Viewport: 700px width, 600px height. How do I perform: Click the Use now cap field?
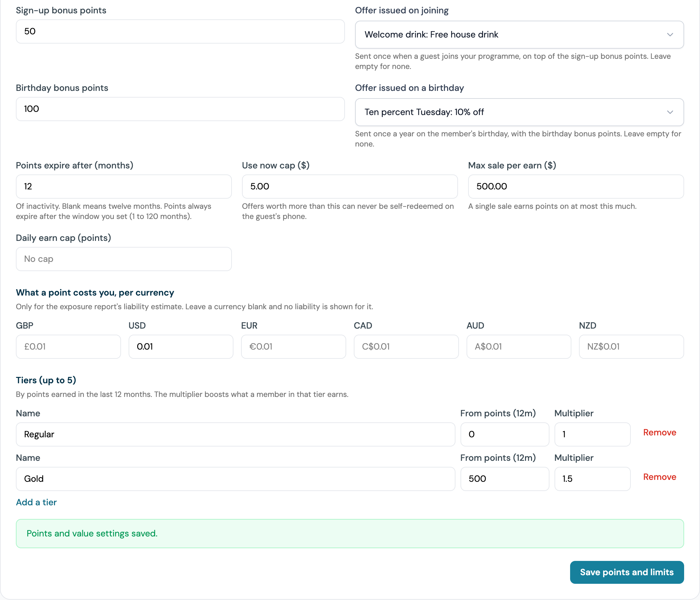[x=350, y=186]
